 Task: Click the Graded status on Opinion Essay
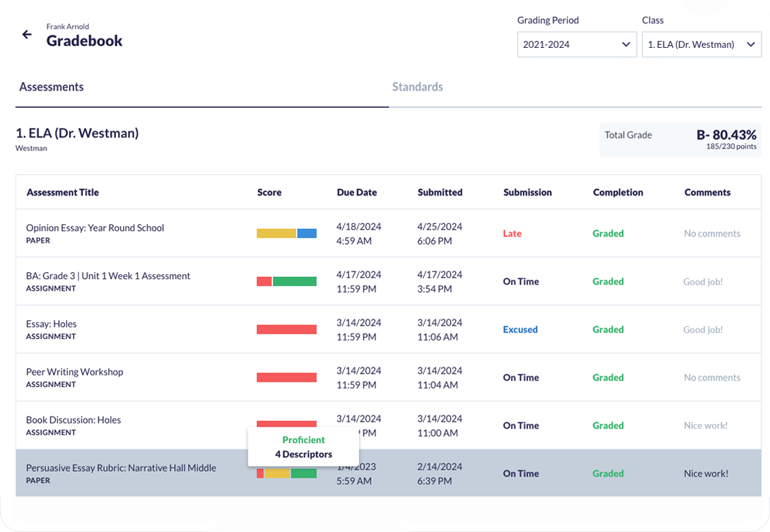pyautogui.click(x=608, y=233)
